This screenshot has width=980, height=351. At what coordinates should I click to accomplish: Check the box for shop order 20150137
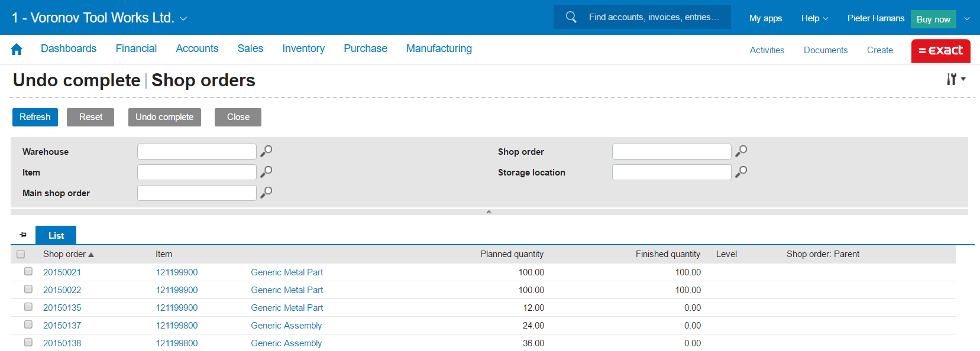pyautogui.click(x=28, y=325)
